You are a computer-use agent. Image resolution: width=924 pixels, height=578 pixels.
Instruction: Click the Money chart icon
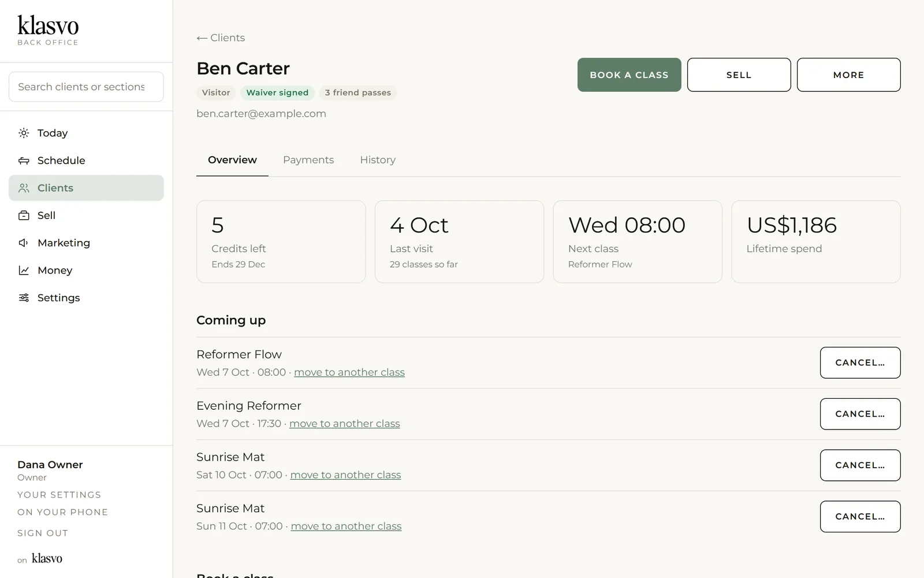pos(24,271)
